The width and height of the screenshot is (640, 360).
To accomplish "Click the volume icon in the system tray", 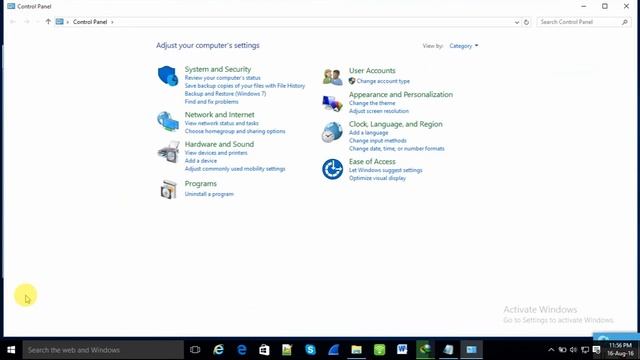I will [573, 350].
